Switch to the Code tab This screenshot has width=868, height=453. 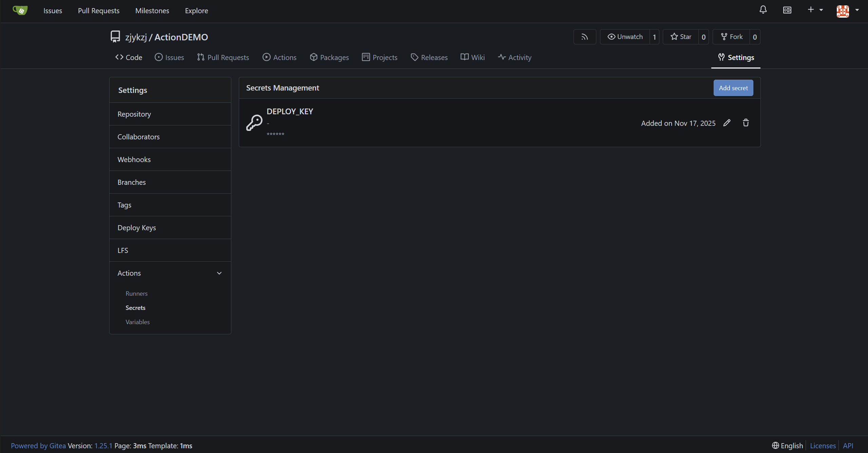(x=129, y=58)
